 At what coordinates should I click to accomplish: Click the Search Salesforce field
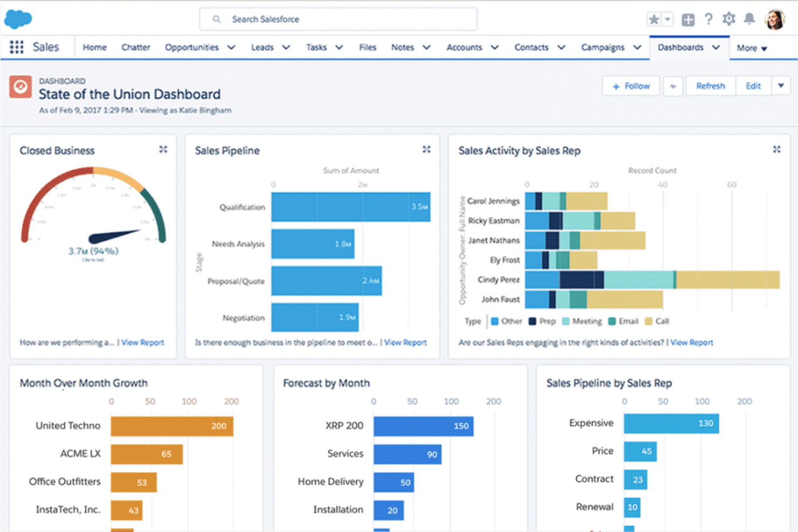click(338, 19)
